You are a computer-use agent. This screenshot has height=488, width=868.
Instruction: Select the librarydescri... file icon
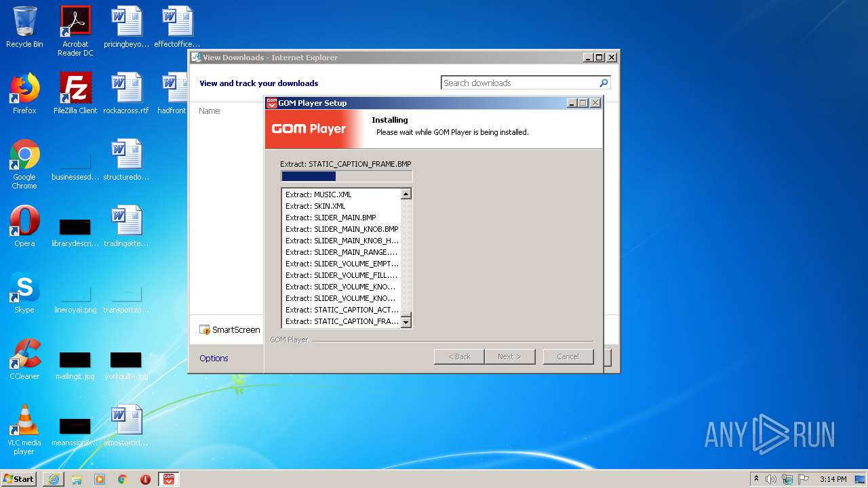click(75, 232)
